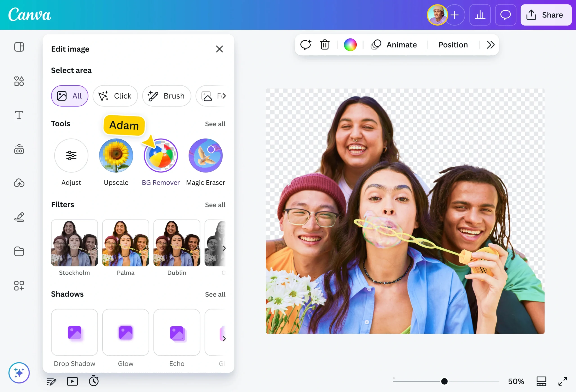The width and height of the screenshot is (576, 392).
Task: Open the rainbow color picker swatch
Action: pos(350,45)
